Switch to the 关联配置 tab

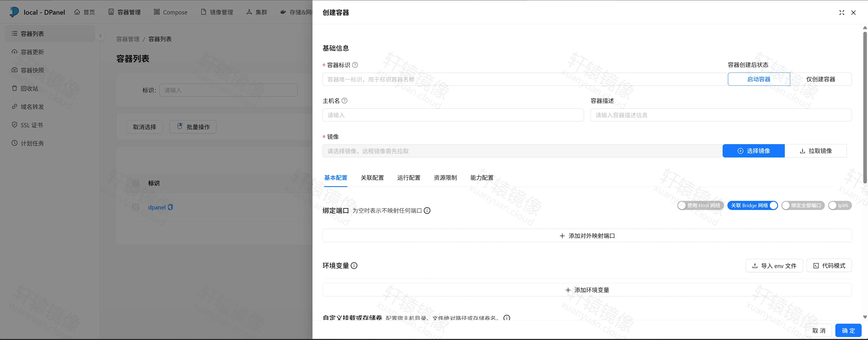click(372, 178)
